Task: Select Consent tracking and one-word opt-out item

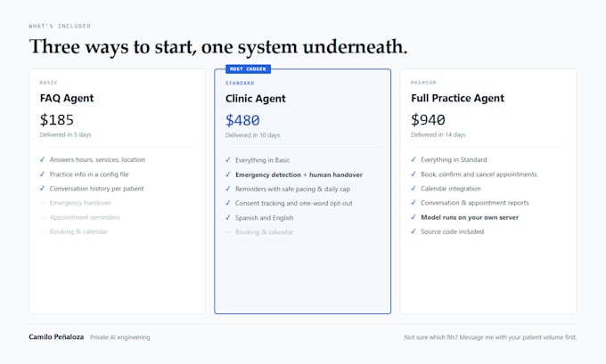Action: [294, 204]
